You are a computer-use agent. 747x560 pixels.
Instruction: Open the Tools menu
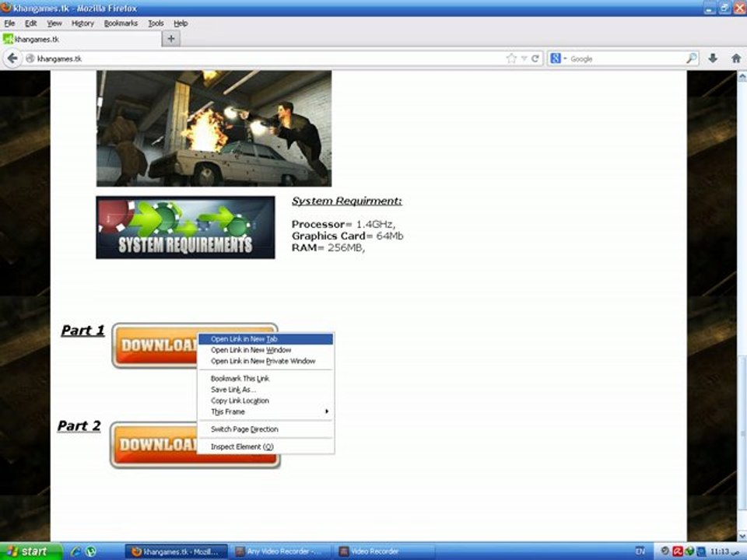156,23
